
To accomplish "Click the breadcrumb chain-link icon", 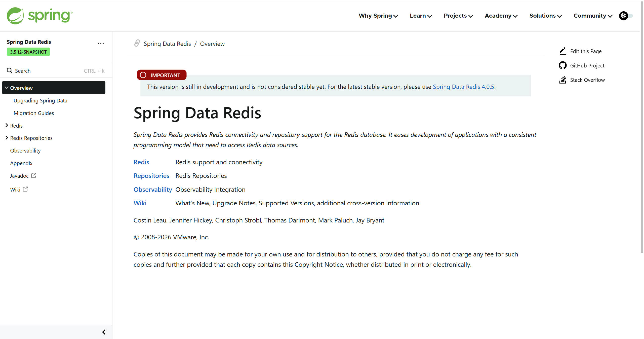I will coord(137,43).
